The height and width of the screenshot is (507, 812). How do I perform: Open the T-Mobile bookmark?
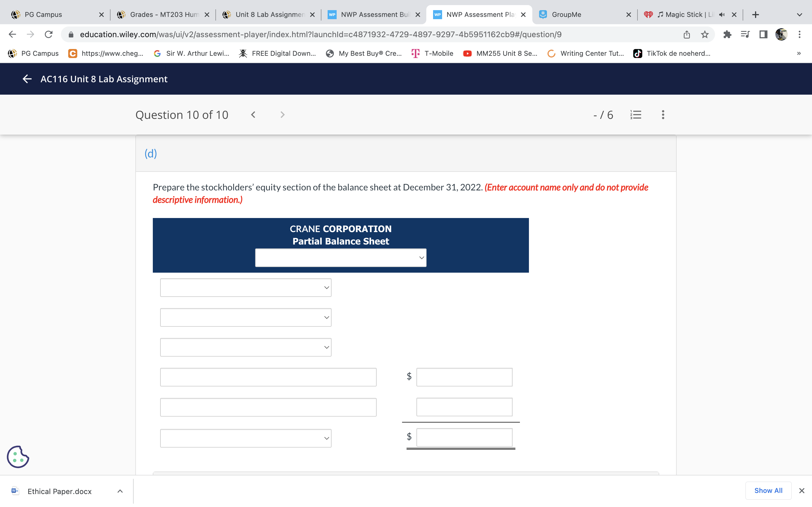(433, 53)
